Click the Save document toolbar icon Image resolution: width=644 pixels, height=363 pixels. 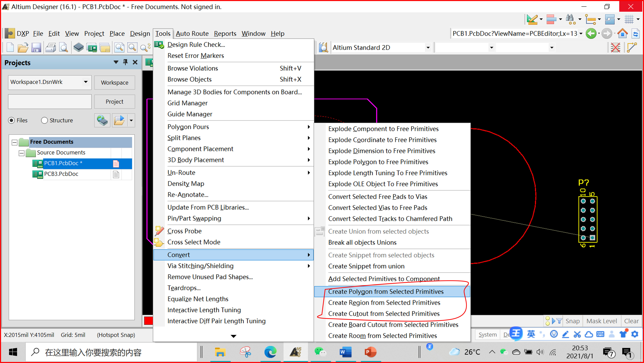click(x=36, y=47)
